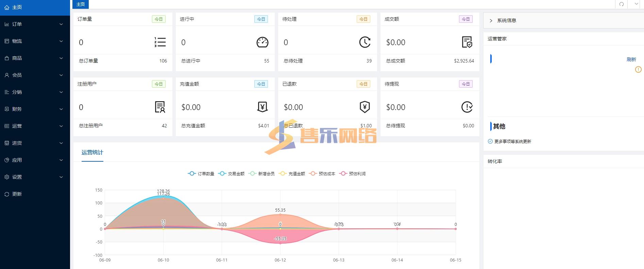
Task: Toggle 订单数量 series in chart legend
Action: (201, 174)
